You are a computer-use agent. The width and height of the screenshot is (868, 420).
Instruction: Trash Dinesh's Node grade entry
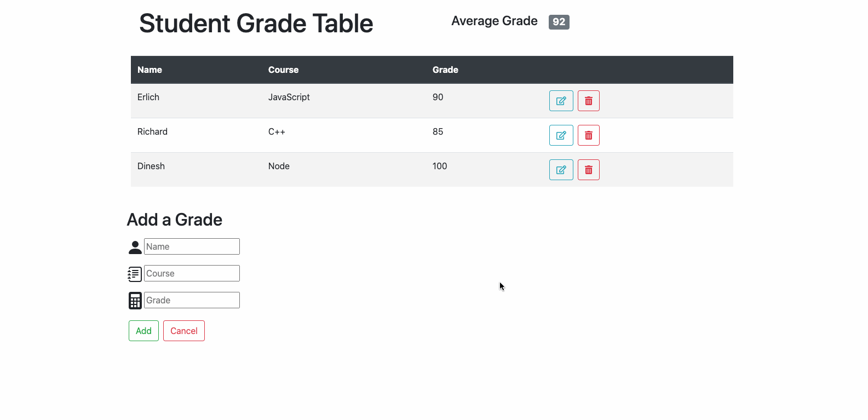(588, 170)
